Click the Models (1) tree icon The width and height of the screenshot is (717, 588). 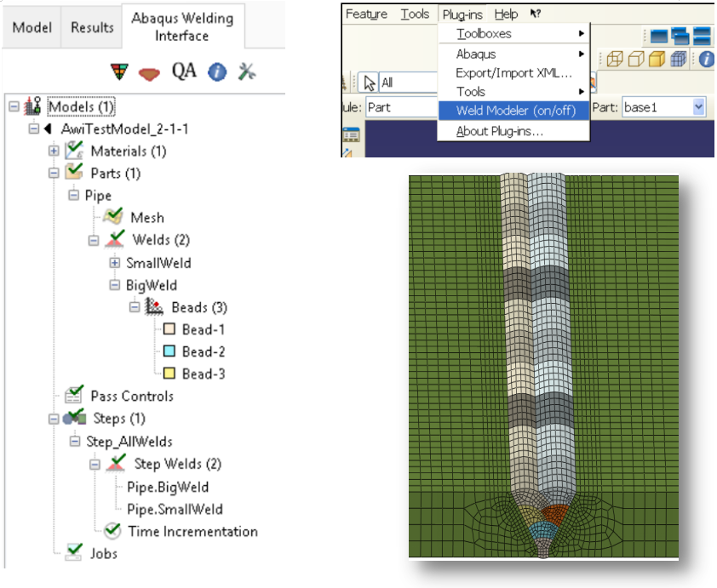click(33, 106)
